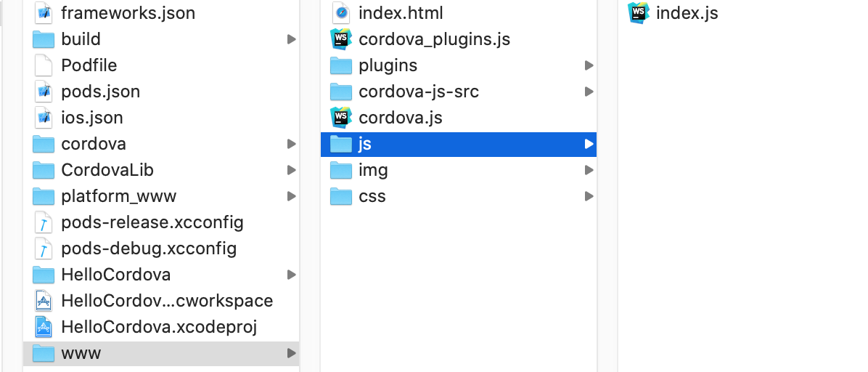Select the platform_www folder
The height and width of the screenshot is (372, 868).
(118, 196)
